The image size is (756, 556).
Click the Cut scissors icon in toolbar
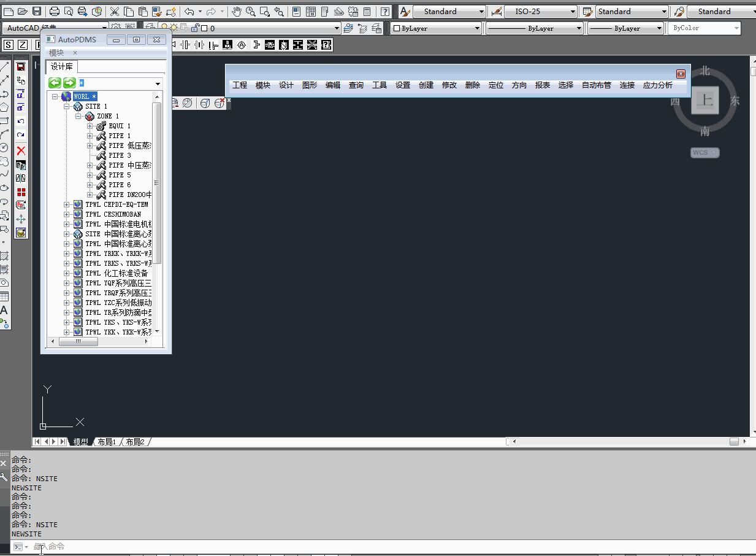[x=115, y=12]
